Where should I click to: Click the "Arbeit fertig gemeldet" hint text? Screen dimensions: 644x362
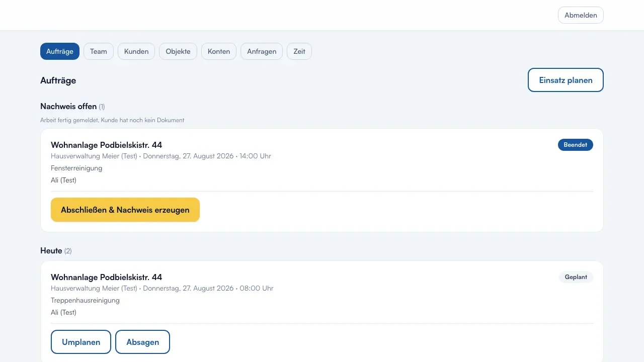pos(112,120)
